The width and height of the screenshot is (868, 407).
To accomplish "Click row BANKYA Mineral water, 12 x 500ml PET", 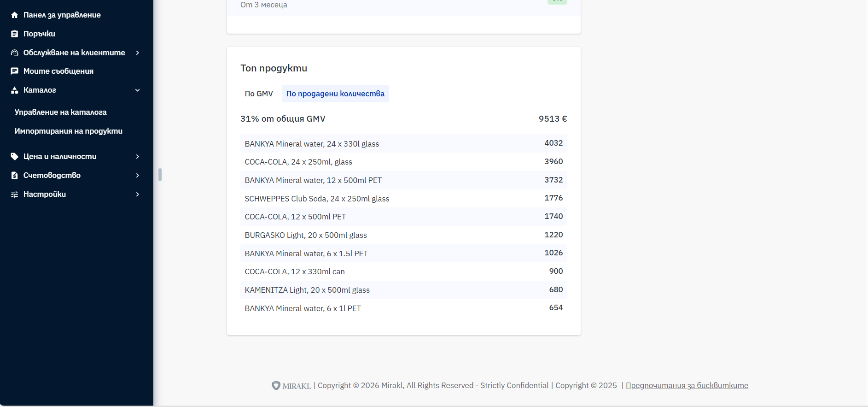I will pos(403,180).
